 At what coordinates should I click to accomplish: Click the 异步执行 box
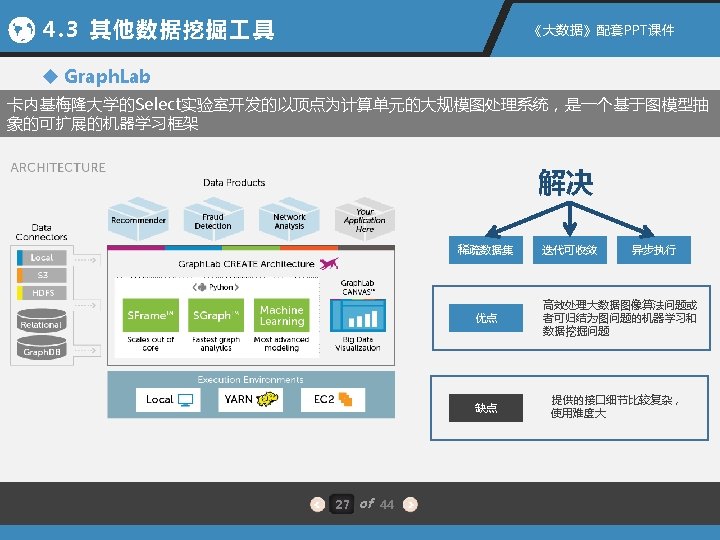pos(653,250)
